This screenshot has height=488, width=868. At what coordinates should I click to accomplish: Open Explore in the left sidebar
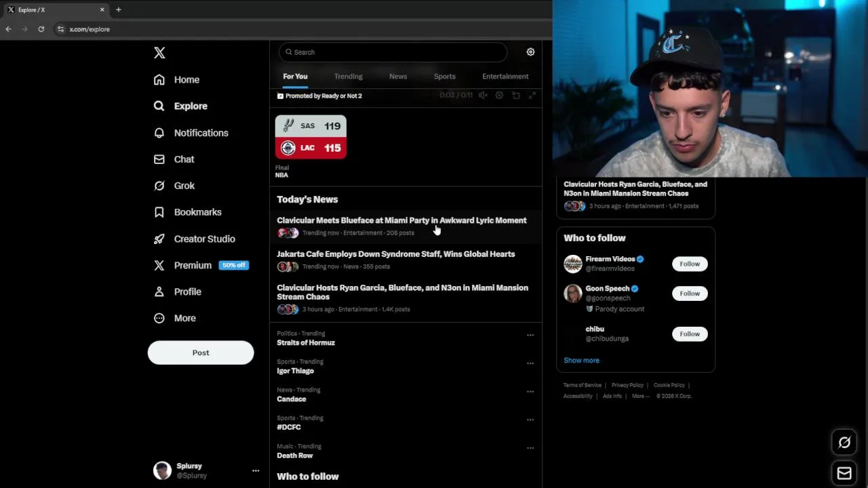[x=181, y=106]
